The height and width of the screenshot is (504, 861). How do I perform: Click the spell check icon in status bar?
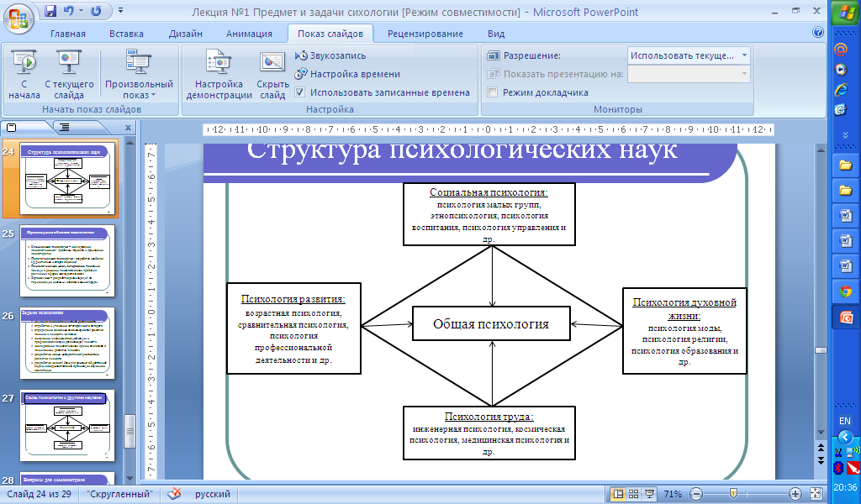tap(174, 494)
